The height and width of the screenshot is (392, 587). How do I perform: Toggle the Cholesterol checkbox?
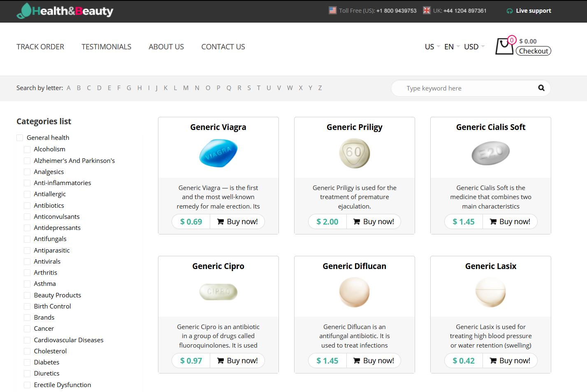[x=27, y=351]
